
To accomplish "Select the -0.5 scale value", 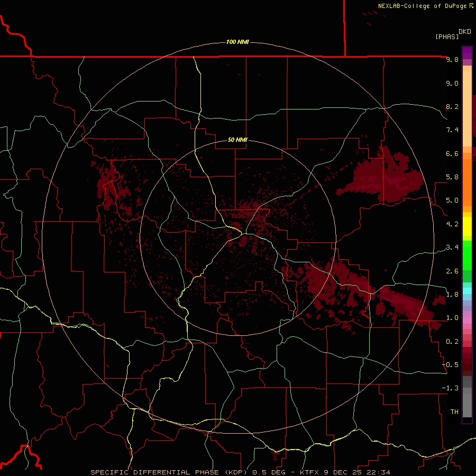I will pyautogui.click(x=451, y=365).
